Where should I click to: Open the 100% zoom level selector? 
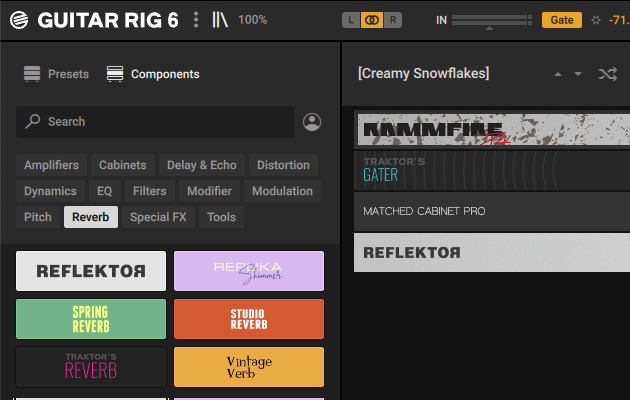(252, 20)
